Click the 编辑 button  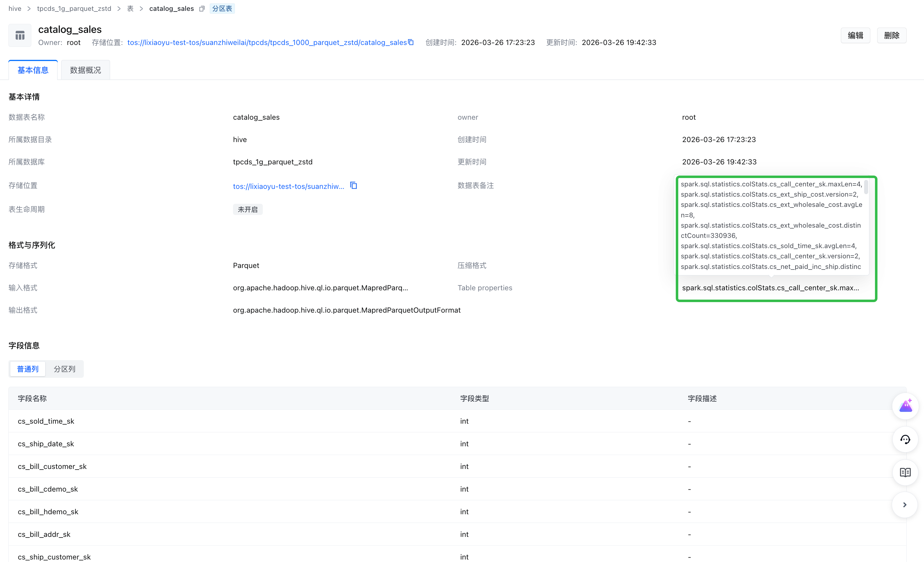click(855, 35)
